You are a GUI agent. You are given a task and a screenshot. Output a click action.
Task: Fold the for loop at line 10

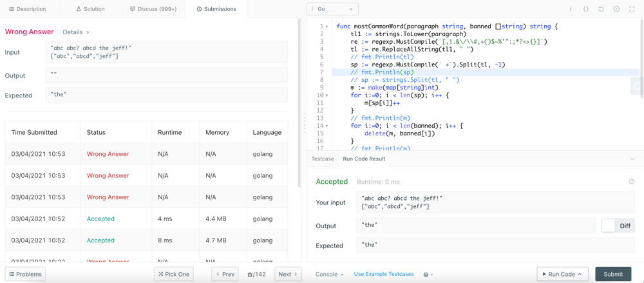pos(327,95)
